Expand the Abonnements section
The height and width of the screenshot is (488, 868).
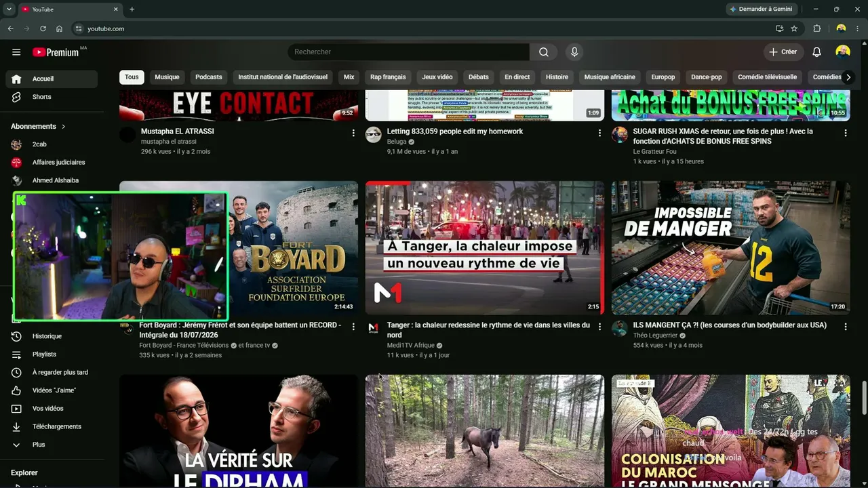[x=38, y=127]
